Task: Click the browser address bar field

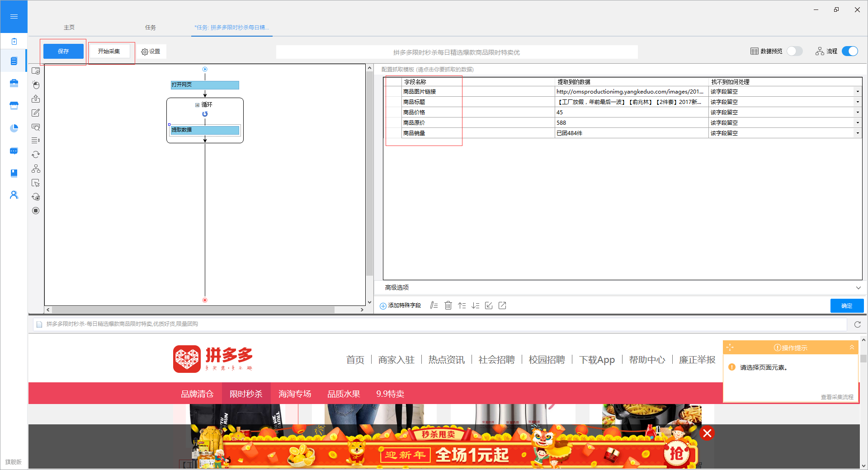Action: (440, 324)
